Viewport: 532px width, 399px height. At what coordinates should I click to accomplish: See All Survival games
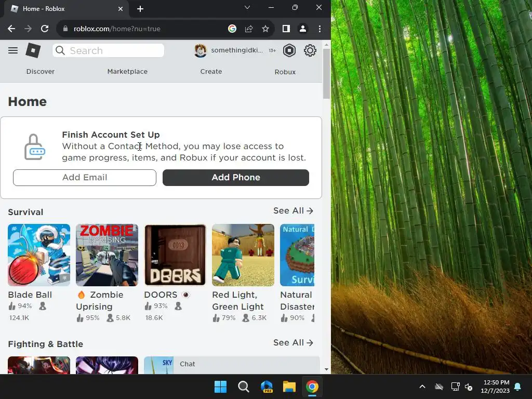click(x=293, y=211)
